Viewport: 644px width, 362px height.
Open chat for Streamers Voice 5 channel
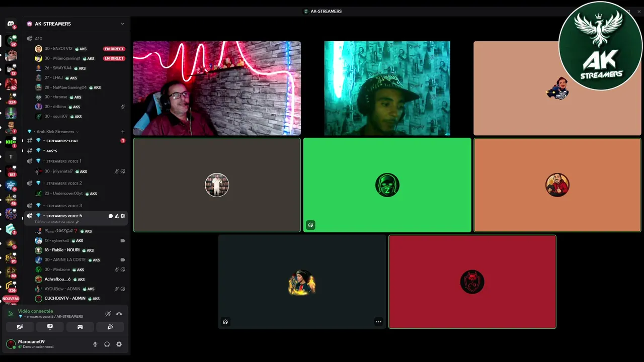tap(111, 216)
